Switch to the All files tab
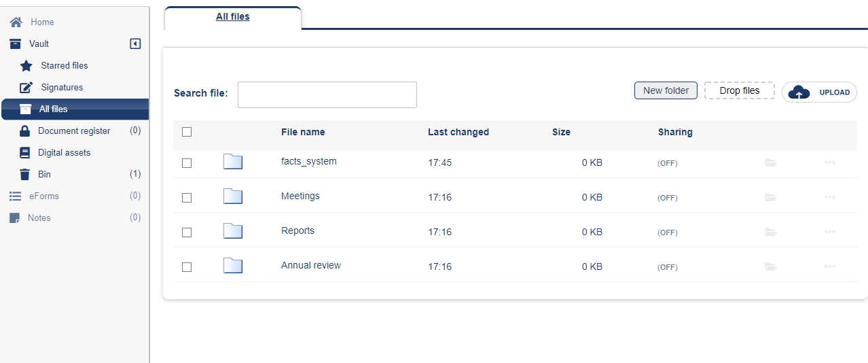 click(x=232, y=17)
